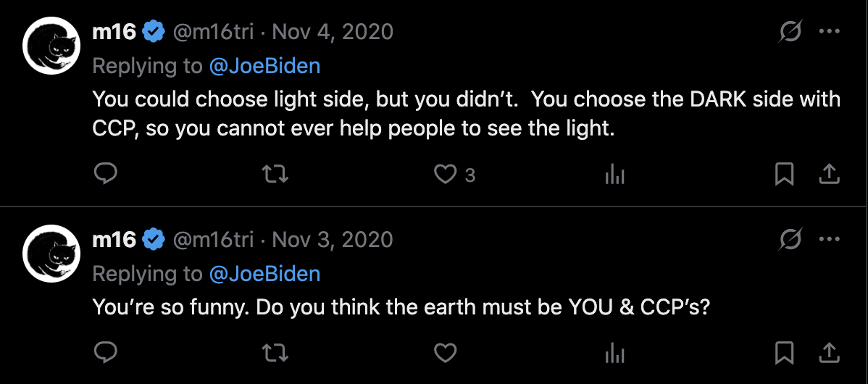Screen dimensions: 868x384
Task: Retweet the Nov 4 tweet
Action: [x=275, y=174]
